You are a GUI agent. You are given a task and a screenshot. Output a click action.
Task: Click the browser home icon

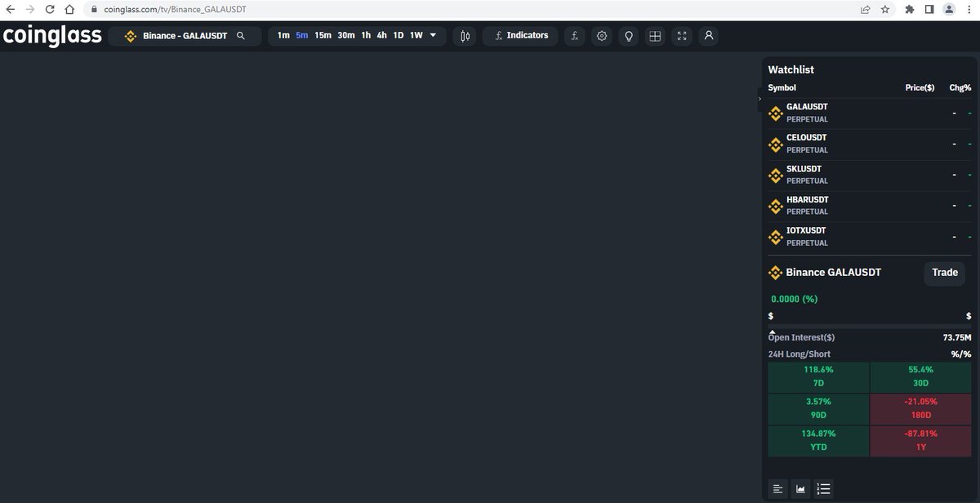click(x=70, y=10)
